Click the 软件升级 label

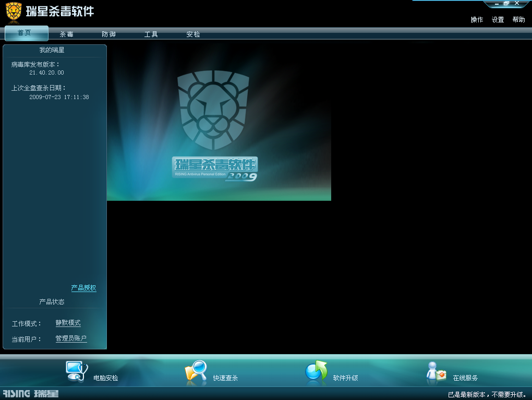coord(345,378)
